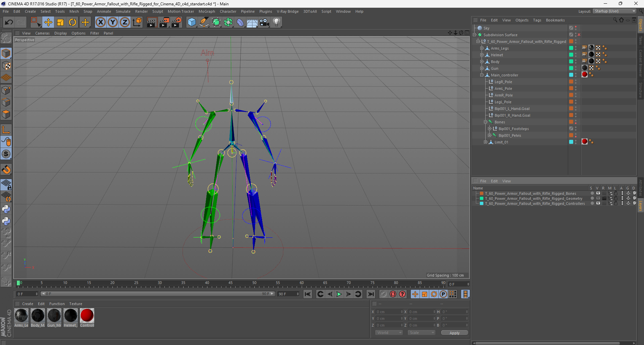Click Render View clapperboard icon
Image resolution: width=644 pixels, height=345 pixels.
coord(152,22)
